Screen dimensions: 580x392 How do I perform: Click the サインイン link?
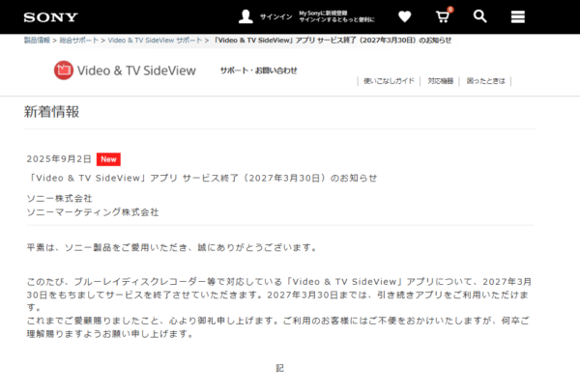pos(275,16)
